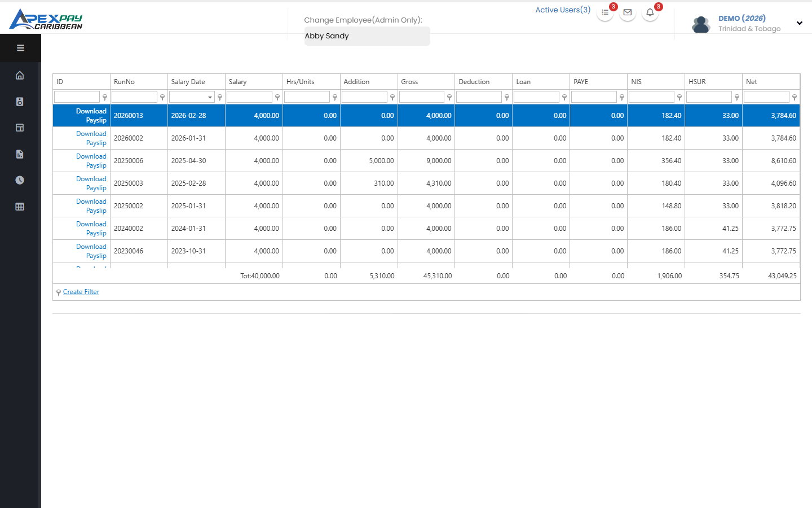Open the ID badge icon in sidebar
The width and height of the screenshot is (812, 508).
20,102
